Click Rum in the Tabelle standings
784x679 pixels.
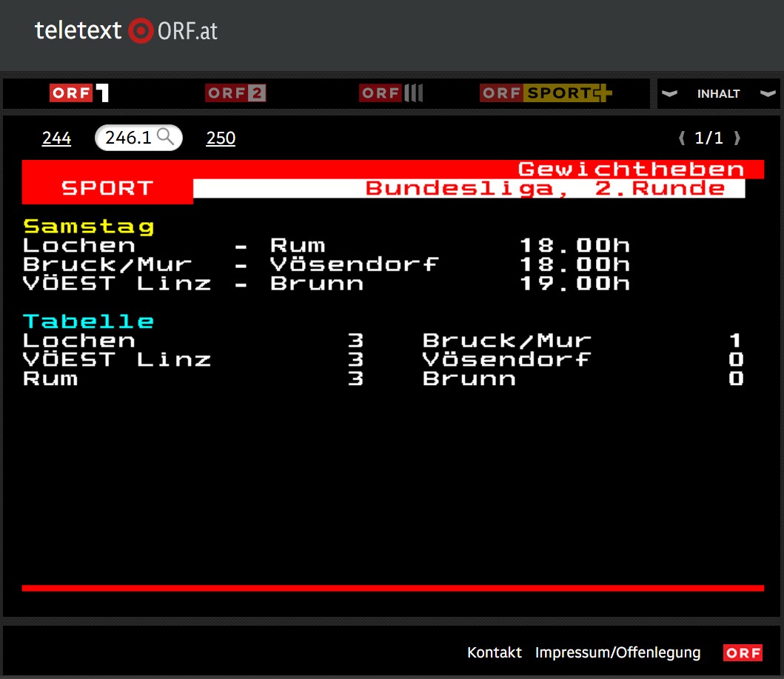click(50, 378)
